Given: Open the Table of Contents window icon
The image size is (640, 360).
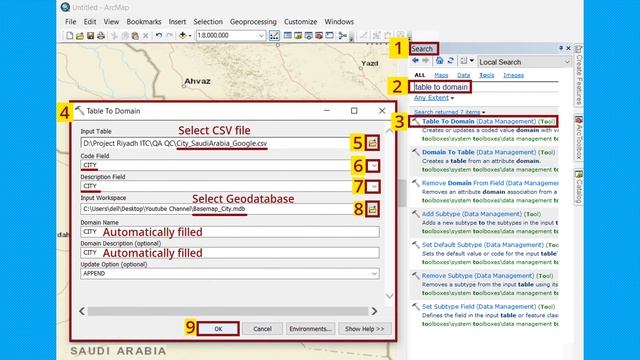Looking at the screenshot, I should 288,36.
